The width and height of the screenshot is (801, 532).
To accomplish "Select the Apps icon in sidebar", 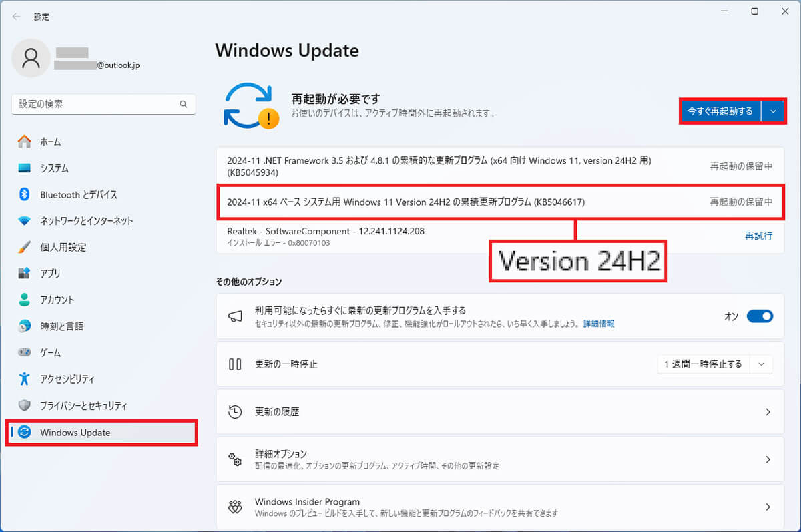I will [25, 273].
